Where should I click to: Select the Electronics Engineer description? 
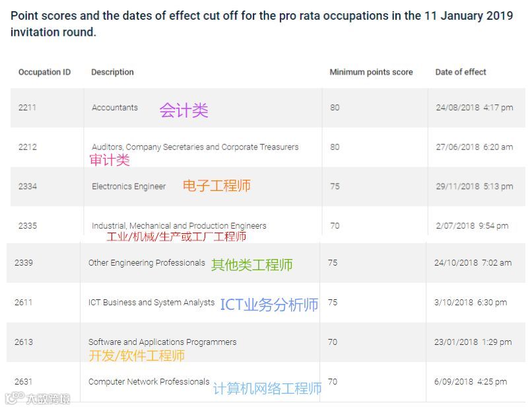pyautogui.click(x=129, y=186)
